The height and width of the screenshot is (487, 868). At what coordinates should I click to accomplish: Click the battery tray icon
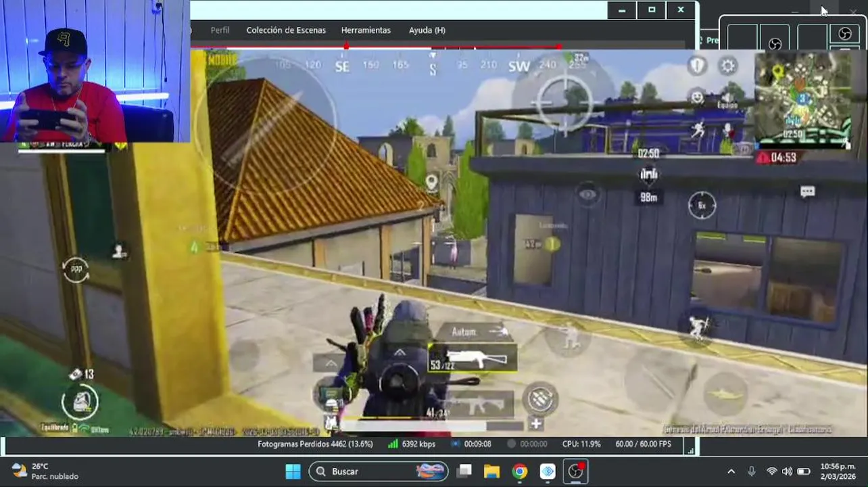pos(803,471)
